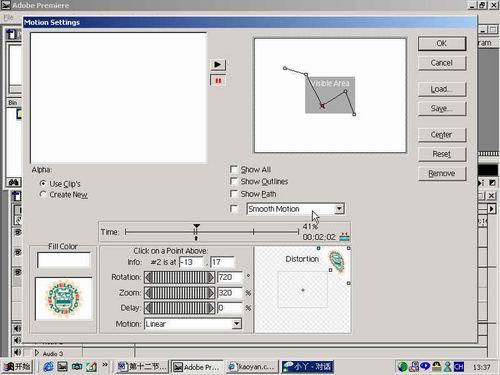Pause the motion preview
500x375 pixels.
pyautogui.click(x=218, y=81)
